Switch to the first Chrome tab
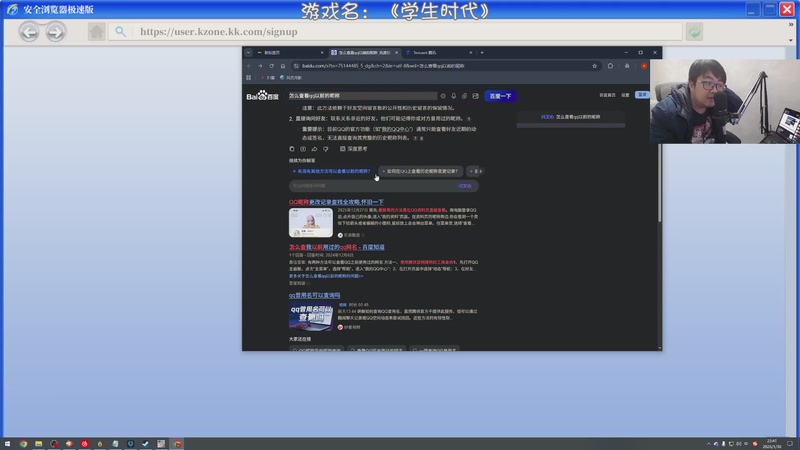800x450 pixels. click(288, 53)
